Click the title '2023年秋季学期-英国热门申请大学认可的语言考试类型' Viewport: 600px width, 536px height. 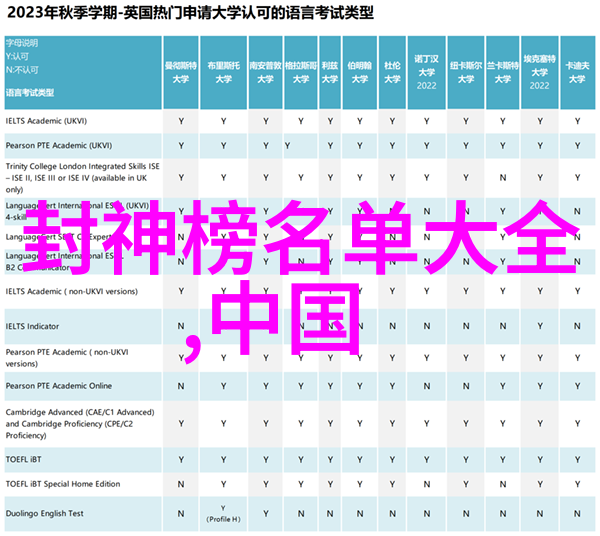(190, 13)
